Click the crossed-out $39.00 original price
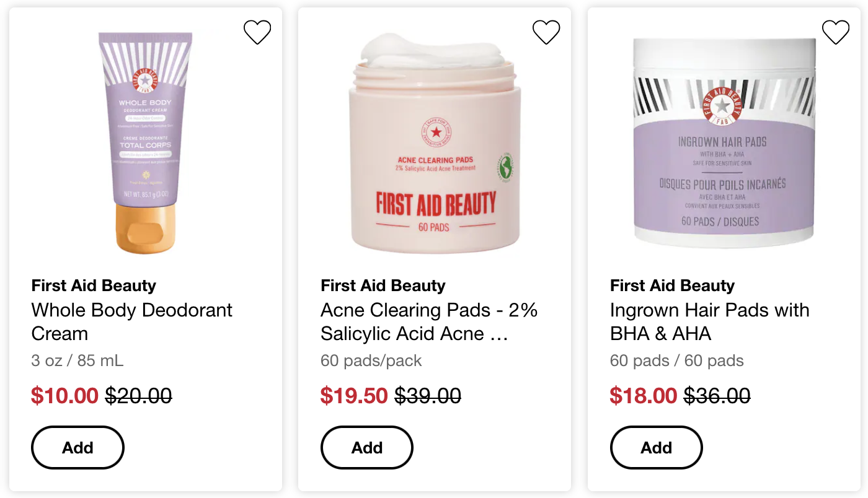 (x=428, y=396)
